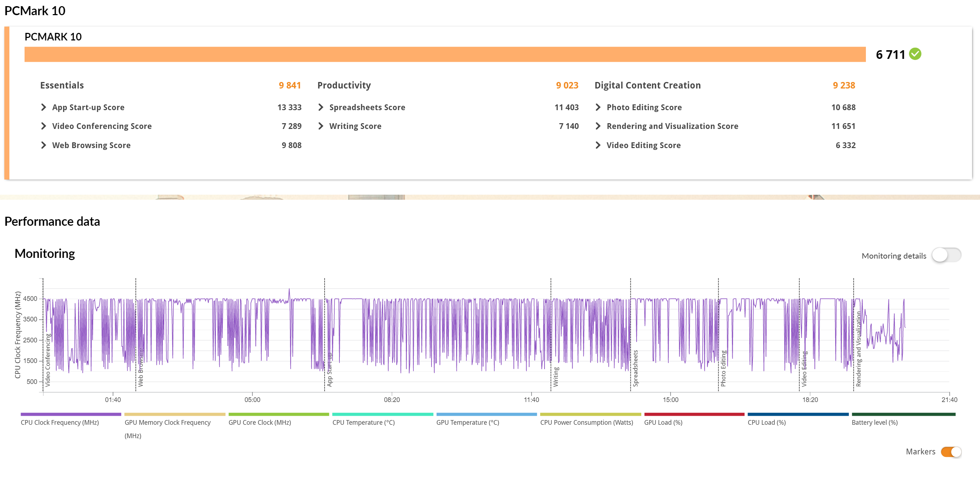This screenshot has width=980, height=484.
Task: Click the Video Editing Score chevron icon
Action: (598, 145)
